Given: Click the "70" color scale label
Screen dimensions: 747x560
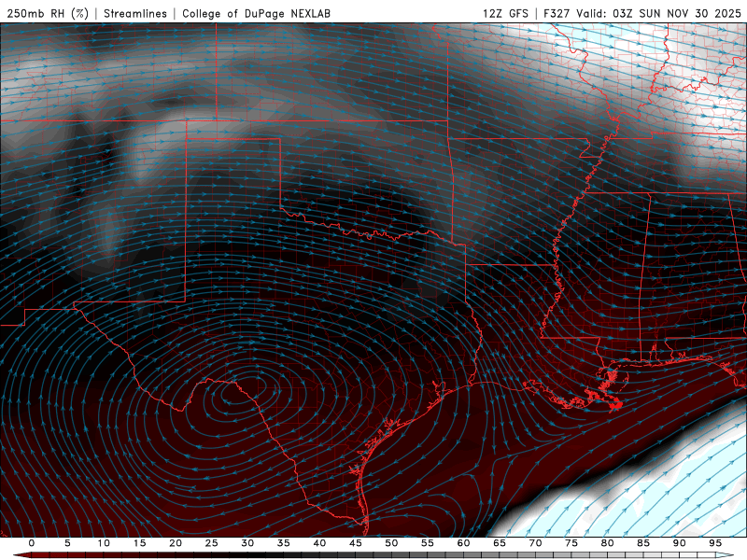Looking at the screenshot, I should (x=535, y=543).
